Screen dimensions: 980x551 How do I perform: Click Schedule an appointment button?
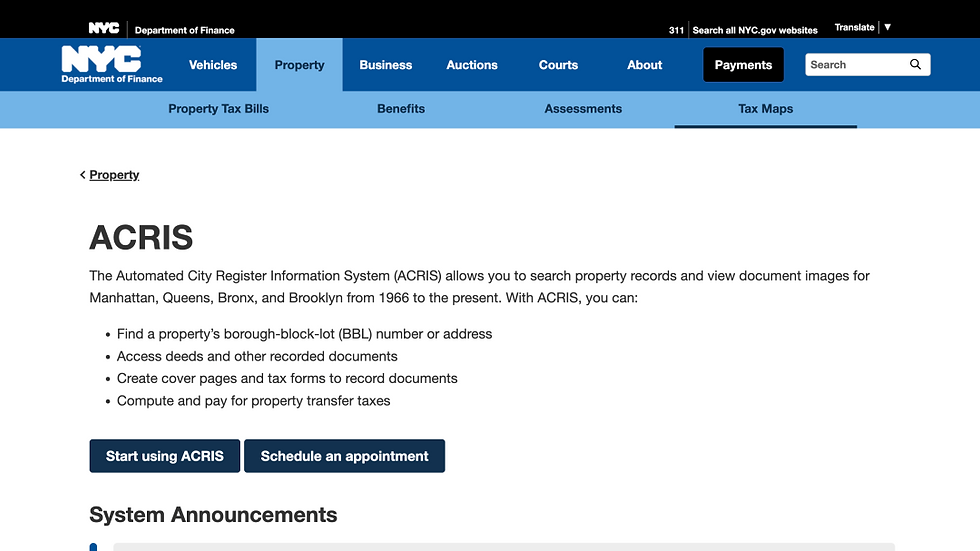tap(344, 456)
